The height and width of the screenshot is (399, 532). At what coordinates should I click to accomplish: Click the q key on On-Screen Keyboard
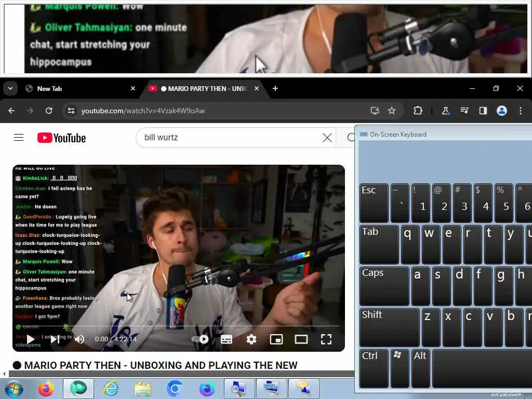pos(410,245)
